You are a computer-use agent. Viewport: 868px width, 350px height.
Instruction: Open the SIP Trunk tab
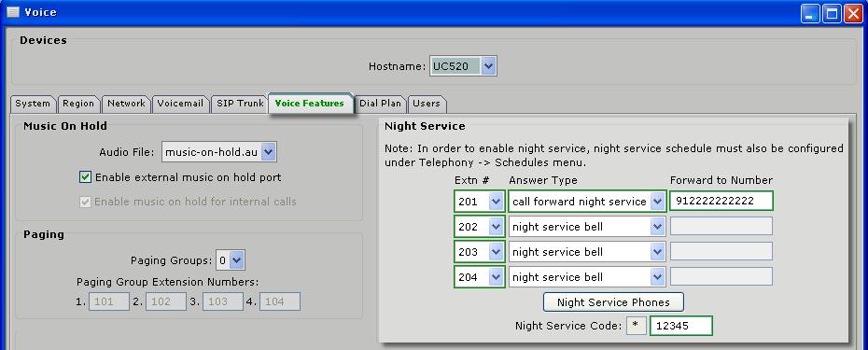240,104
